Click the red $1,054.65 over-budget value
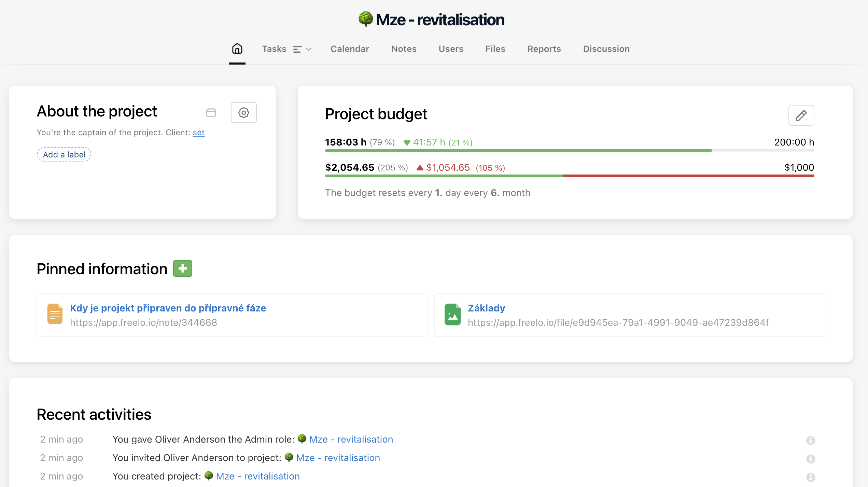868x487 pixels. pyautogui.click(x=448, y=167)
